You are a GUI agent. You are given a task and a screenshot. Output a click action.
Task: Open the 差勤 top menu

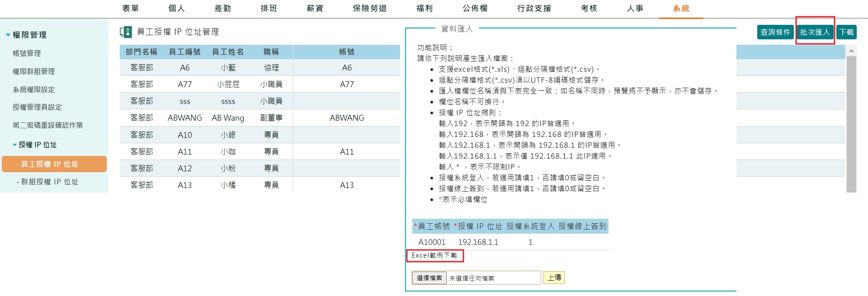[x=223, y=8]
